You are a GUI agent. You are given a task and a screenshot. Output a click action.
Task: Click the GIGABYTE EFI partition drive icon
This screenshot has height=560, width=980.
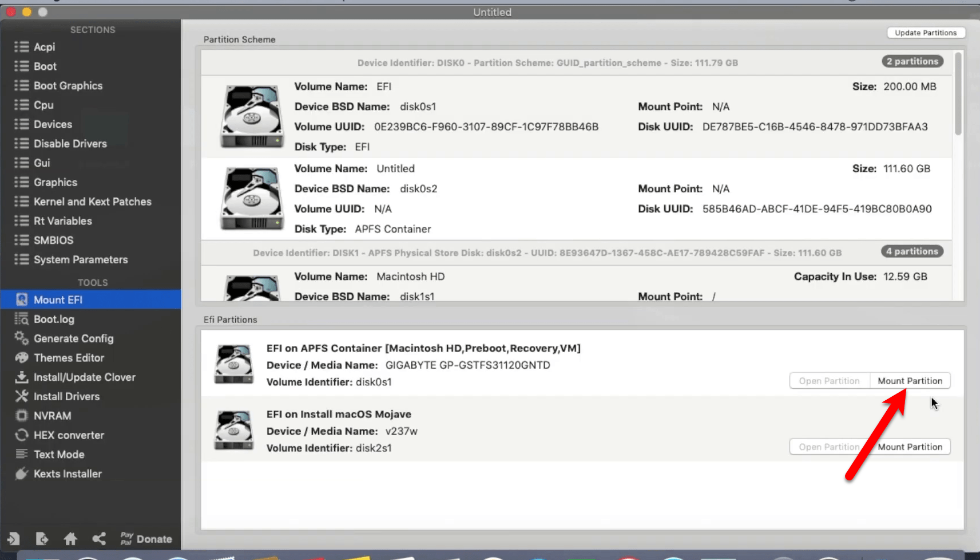click(x=233, y=364)
